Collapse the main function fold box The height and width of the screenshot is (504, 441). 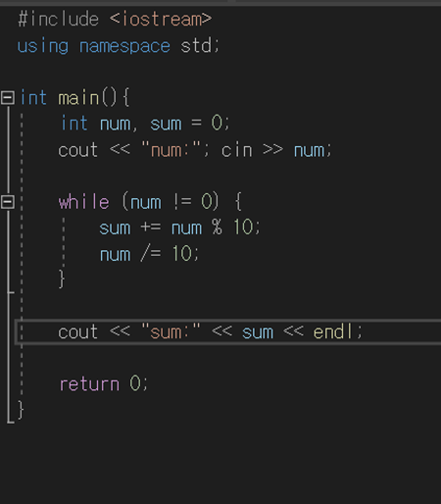pos(8,98)
